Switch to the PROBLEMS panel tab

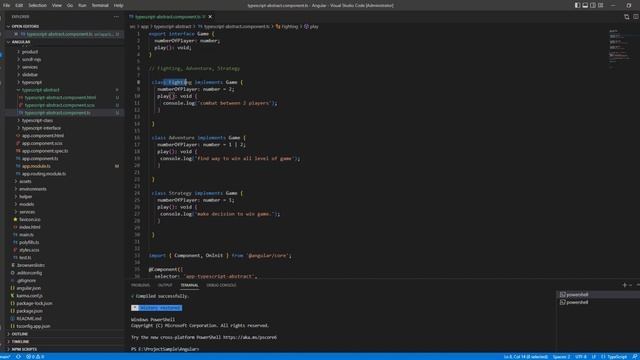click(x=140, y=285)
